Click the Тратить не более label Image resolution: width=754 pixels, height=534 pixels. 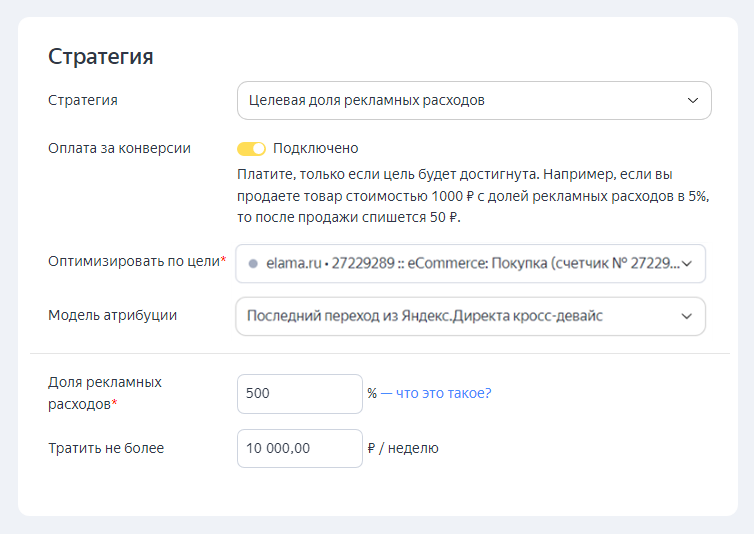[106, 448]
